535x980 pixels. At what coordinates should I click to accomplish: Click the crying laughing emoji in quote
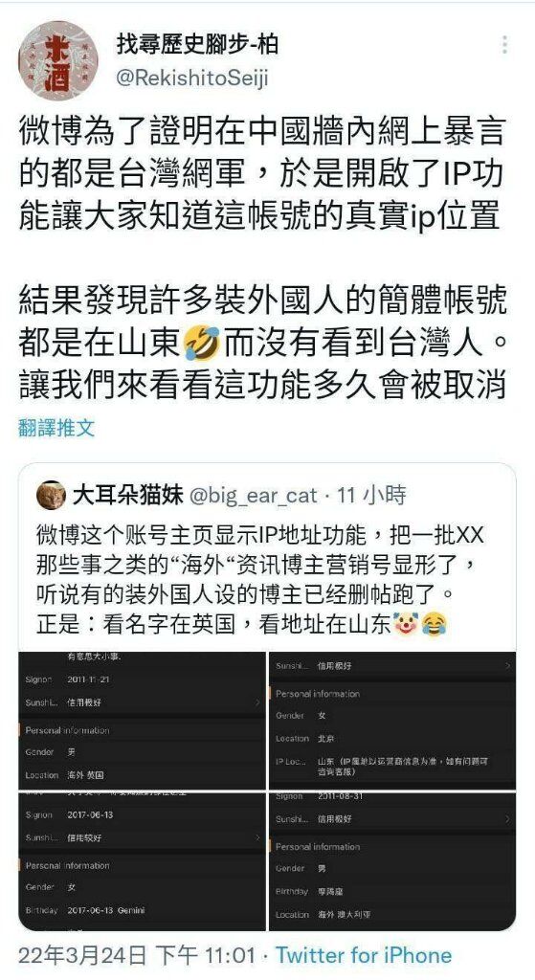[x=434, y=623]
